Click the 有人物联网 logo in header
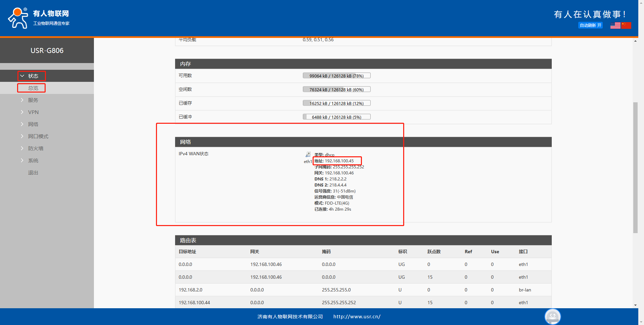644x325 pixels. 39,18
